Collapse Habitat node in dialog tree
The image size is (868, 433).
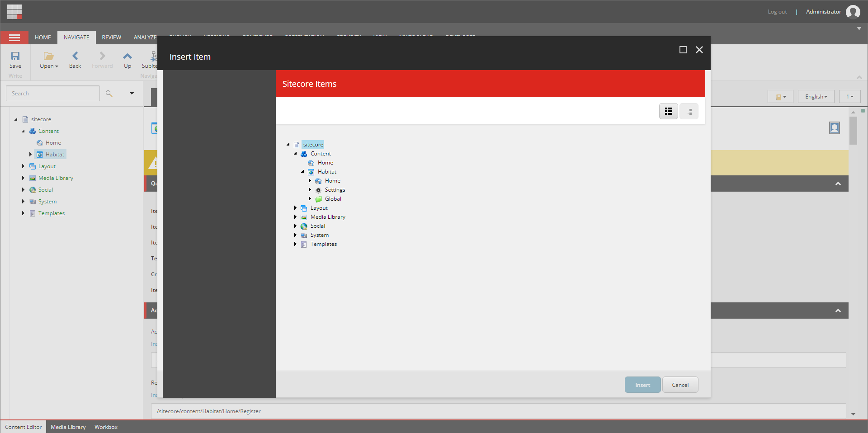coord(302,172)
